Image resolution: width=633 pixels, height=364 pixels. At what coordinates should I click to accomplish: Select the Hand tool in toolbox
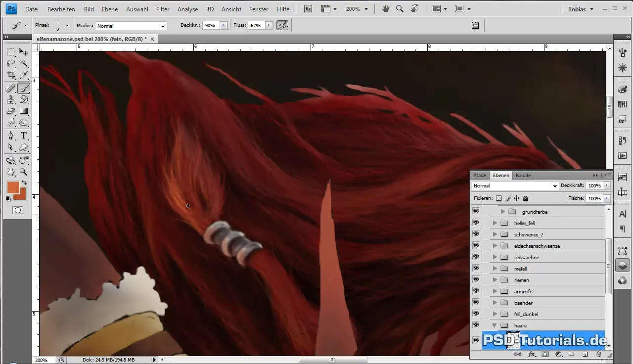[10, 172]
